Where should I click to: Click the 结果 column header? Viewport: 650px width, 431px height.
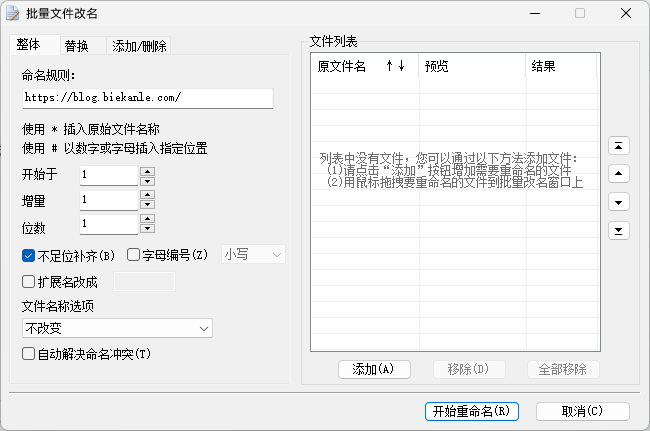561,65
